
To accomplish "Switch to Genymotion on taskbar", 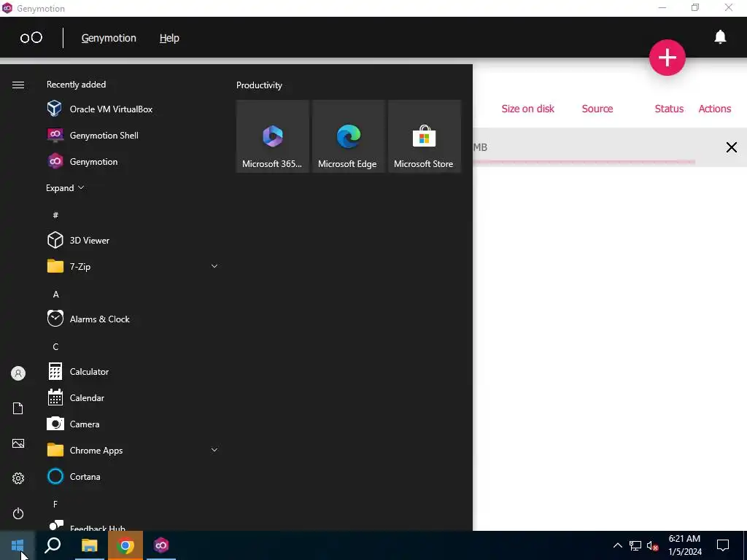I will click(161, 545).
